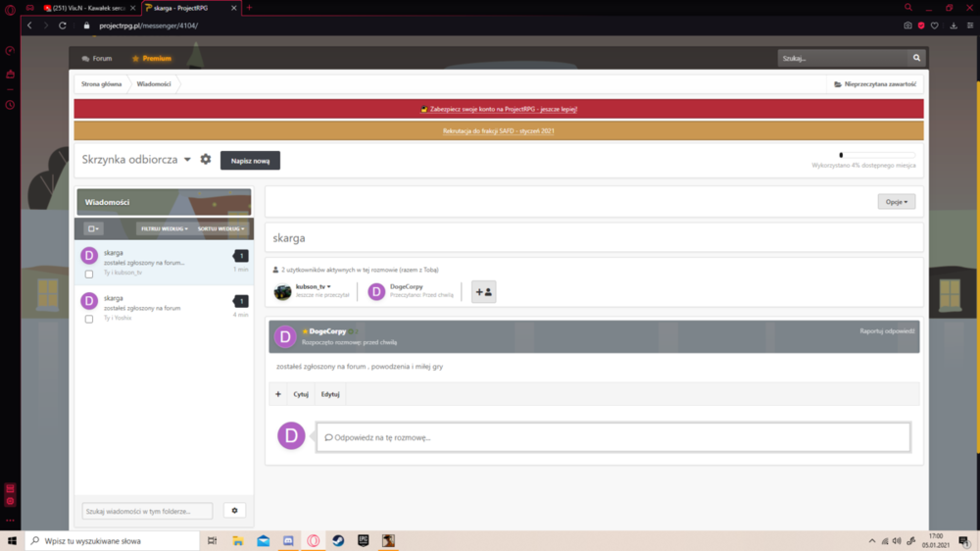Click Edytuj under the message
980x551 pixels.
330,394
